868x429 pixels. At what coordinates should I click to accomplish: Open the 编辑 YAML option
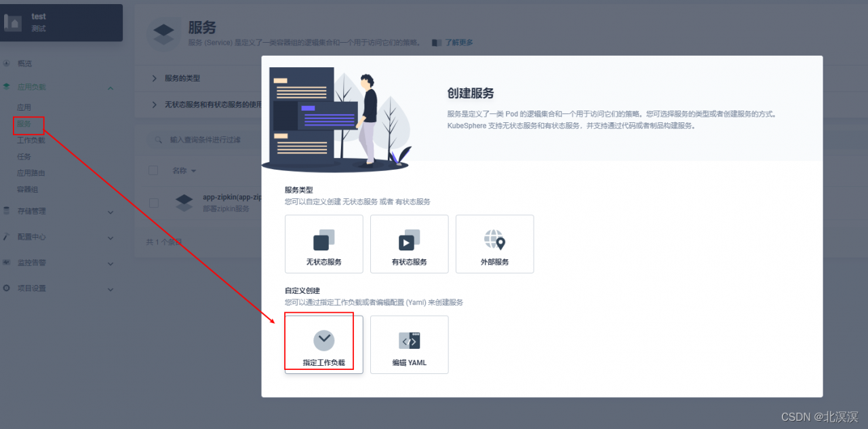click(410, 345)
